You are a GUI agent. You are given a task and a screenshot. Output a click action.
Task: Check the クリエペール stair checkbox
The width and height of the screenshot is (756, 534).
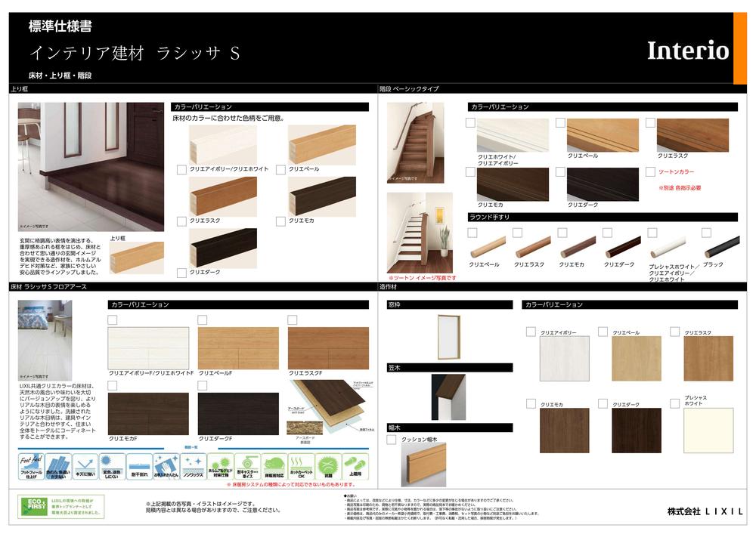point(560,122)
